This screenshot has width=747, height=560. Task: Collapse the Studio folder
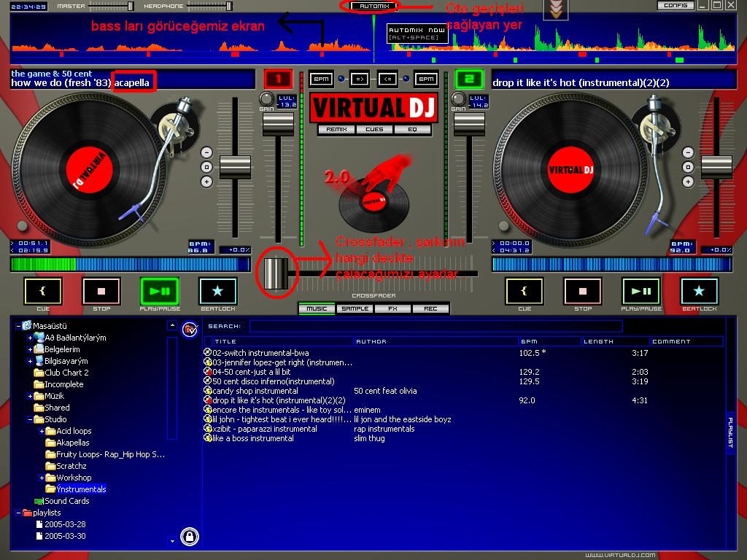30,419
